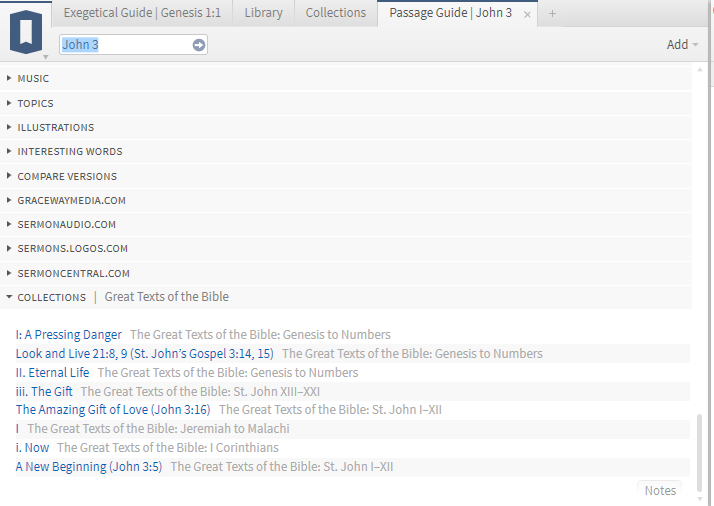Click 'The Great Texts of the Bible: St. John XIII–XXI'
This screenshot has width=714, height=506.
pos(200,392)
